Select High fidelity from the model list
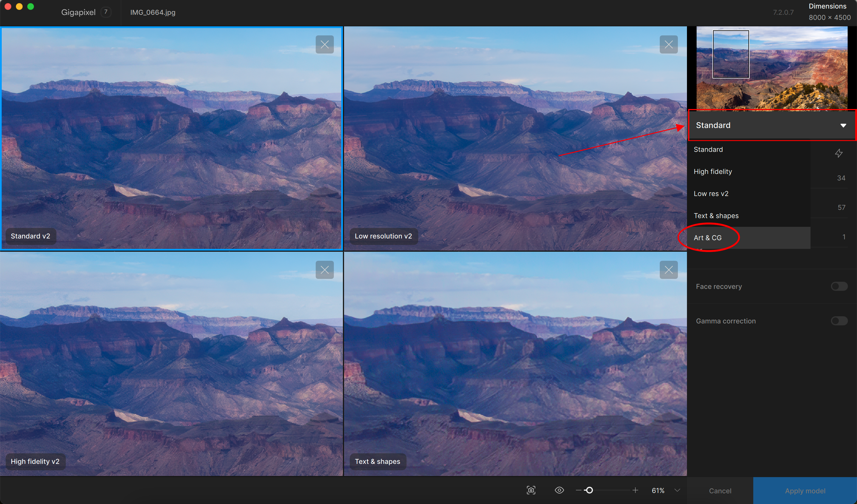Screen dimensions: 857x504 coord(749,172)
